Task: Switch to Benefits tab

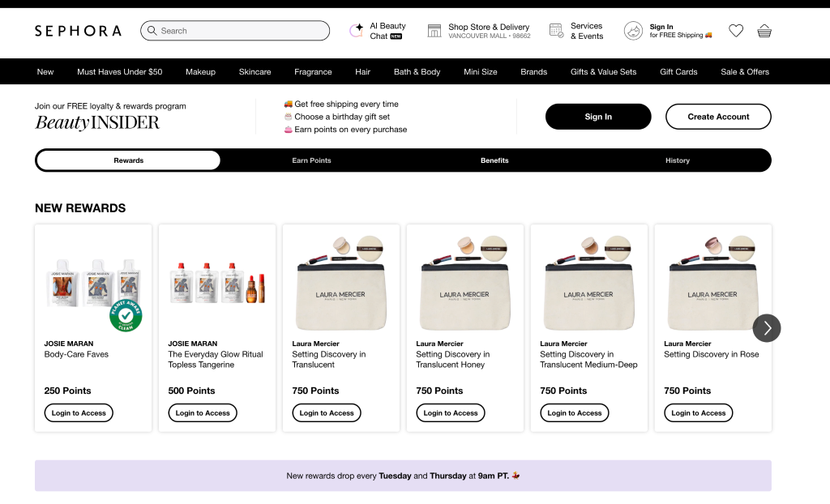Action: (x=494, y=160)
